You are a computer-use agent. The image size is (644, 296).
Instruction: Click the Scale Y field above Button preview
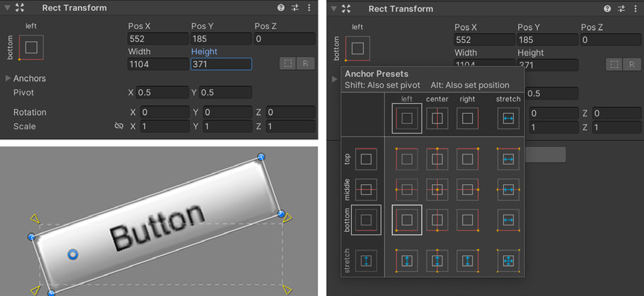tap(227, 126)
